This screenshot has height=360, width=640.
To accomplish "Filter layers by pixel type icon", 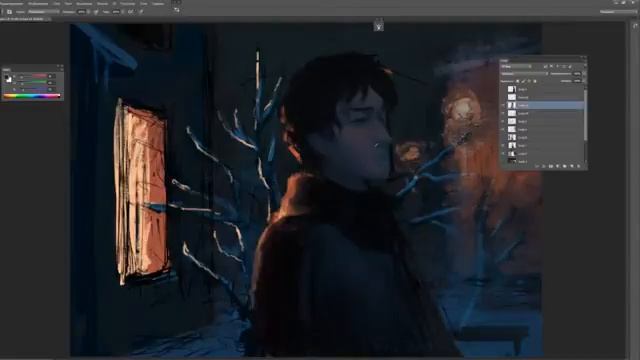I will (546, 67).
